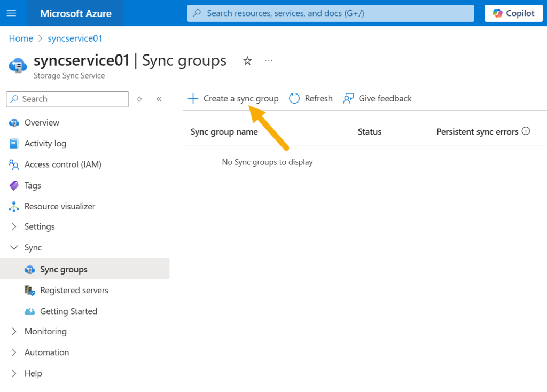Click 'No Sync groups to display' text
Image resolution: width=547 pixels, height=392 pixels.
[268, 162]
